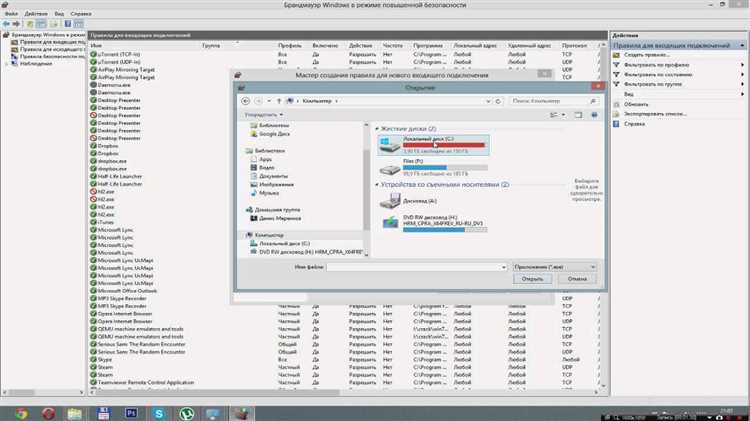Open uTorrent from the taskbar

tap(186, 413)
